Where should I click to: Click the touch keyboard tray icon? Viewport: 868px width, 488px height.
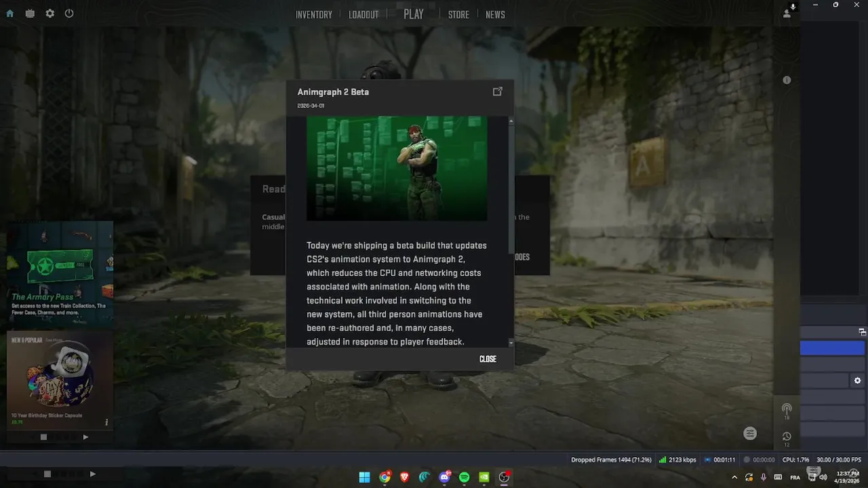(x=778, y=477)
